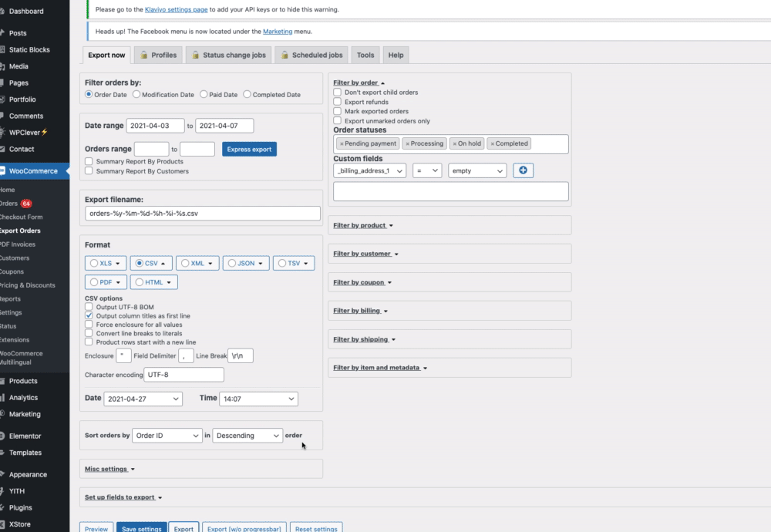Add custom field with plus icon
The width and height of the screenshot is (771, 532).
tap(524, 170)
